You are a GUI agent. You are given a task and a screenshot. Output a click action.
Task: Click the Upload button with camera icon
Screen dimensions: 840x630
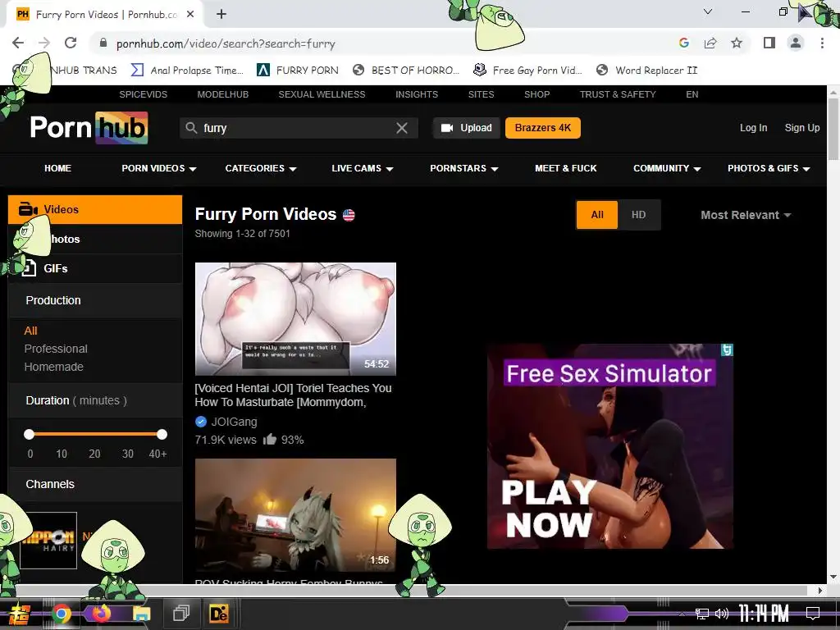click(x=466, y=128)
